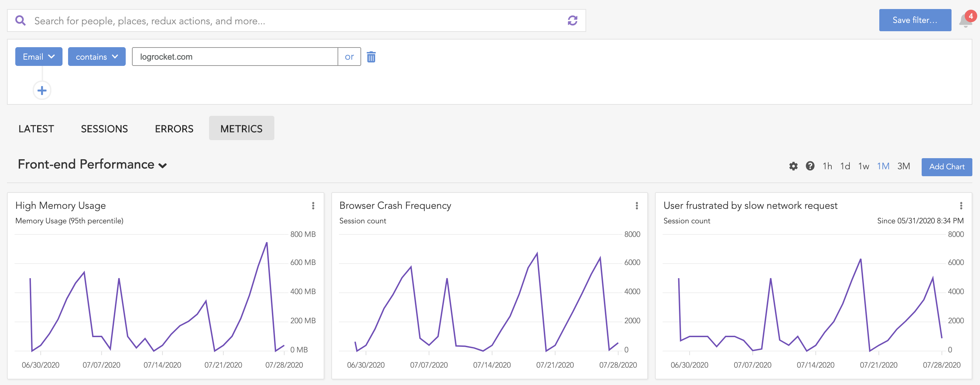Select the 1w time range
This screenshot has width=980, height=385.
(x=864, y=166)
